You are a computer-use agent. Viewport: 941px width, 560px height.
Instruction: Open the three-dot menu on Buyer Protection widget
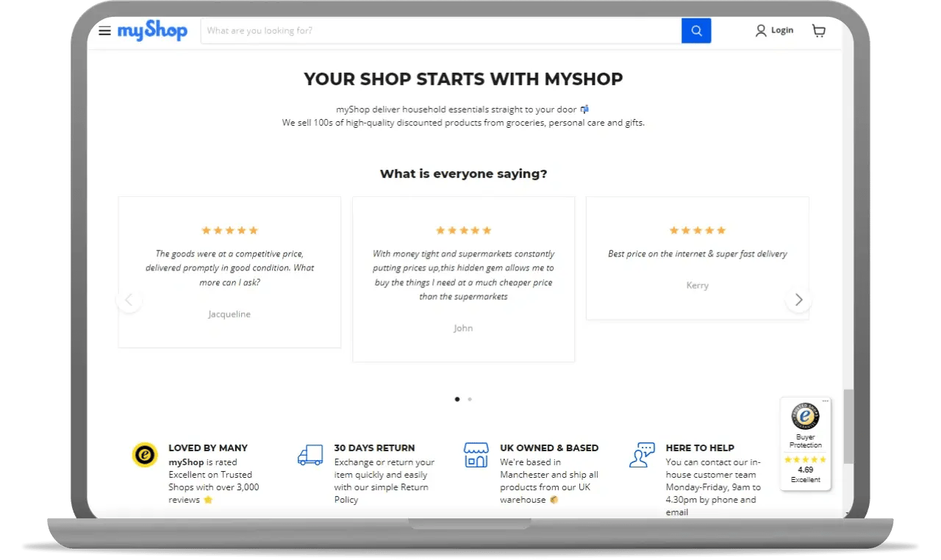click(x=826, y=401)
